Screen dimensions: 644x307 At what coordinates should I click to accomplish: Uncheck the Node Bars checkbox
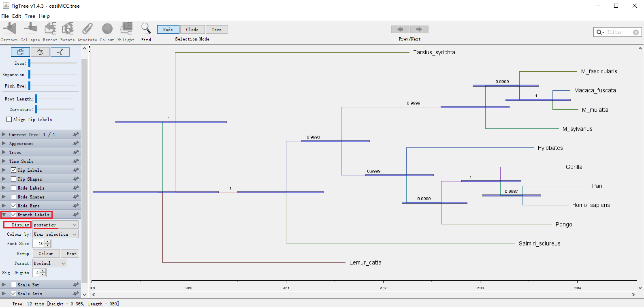point(14,206)
